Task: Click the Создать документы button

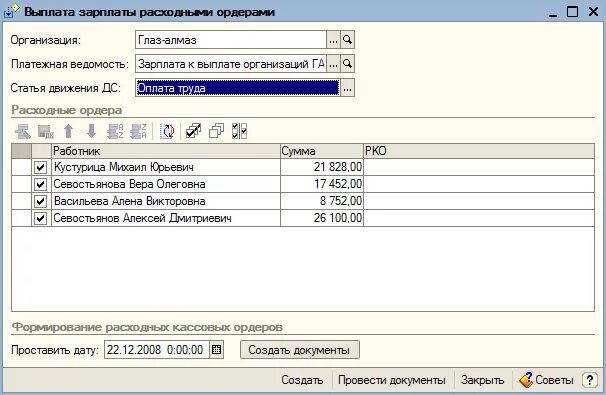Action: point(300,350)
